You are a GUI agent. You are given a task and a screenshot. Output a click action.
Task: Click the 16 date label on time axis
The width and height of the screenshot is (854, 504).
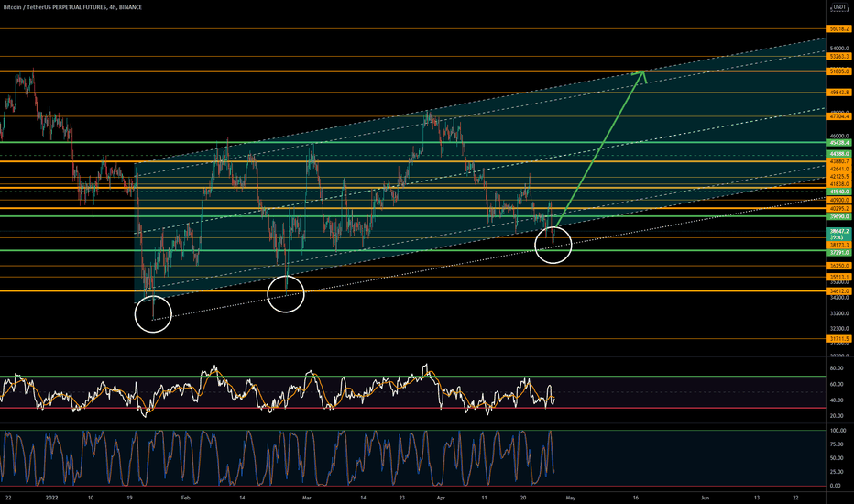pyautogui.click(x=636, y=498)
